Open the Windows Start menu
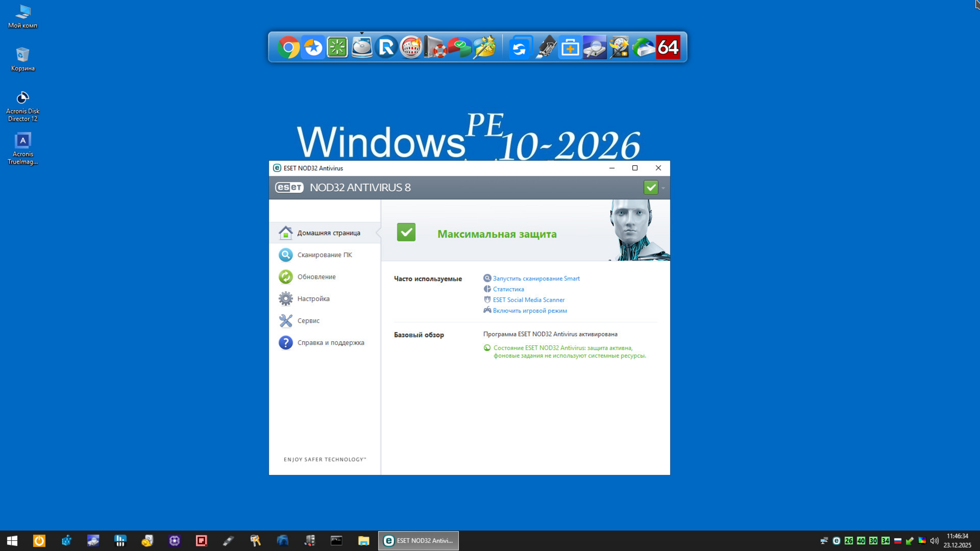 [x=12, y=541]
